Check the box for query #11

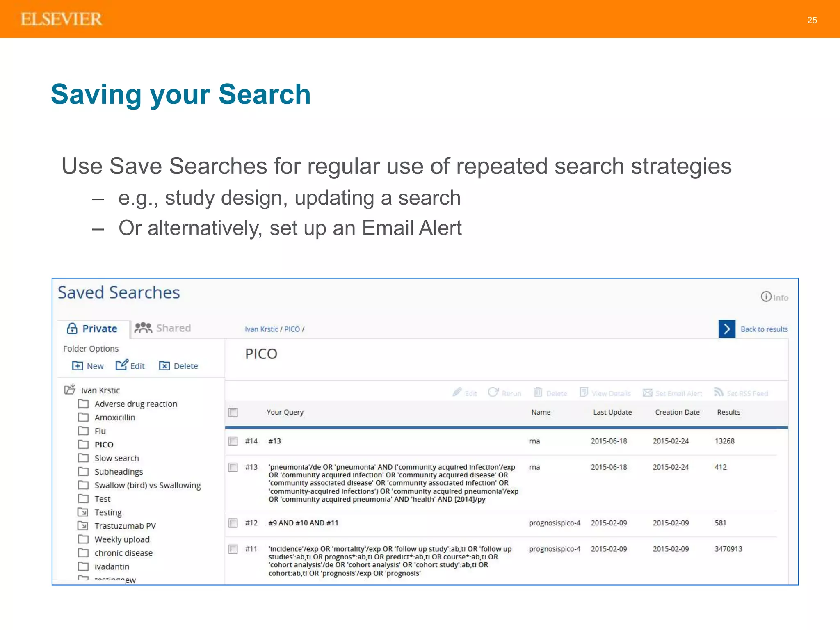(233, 549)
